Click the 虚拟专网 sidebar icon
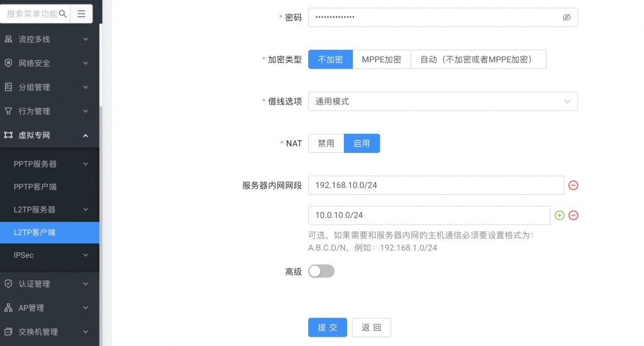 pos(8,135)
